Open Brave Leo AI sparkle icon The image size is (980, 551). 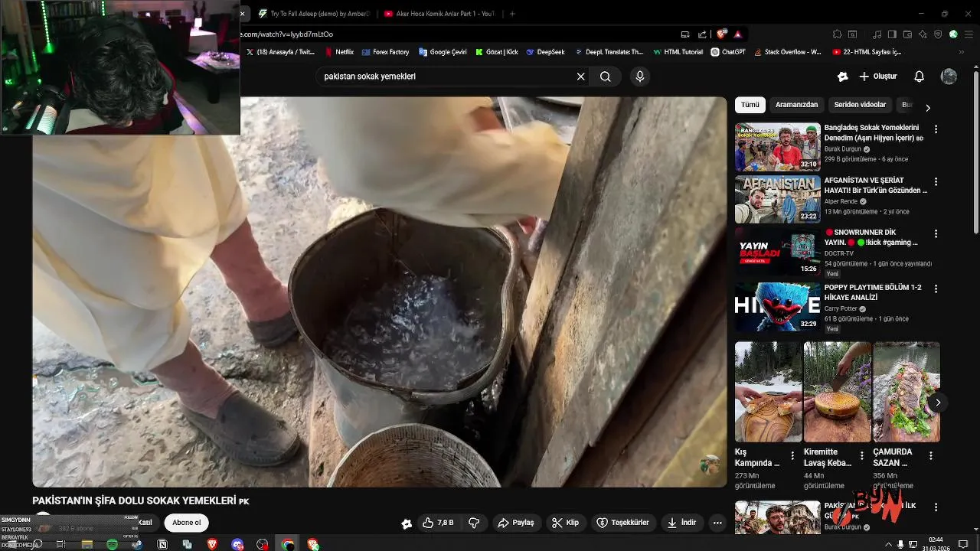point(923,34)
